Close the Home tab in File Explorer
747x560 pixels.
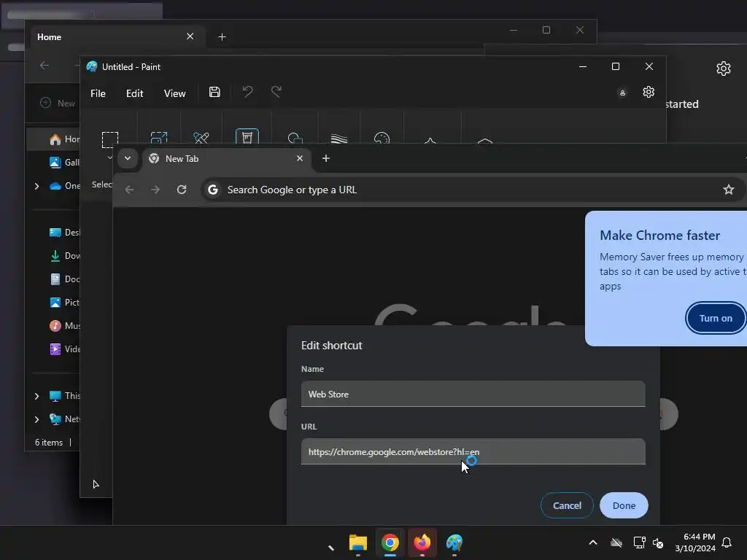point(190,36)
